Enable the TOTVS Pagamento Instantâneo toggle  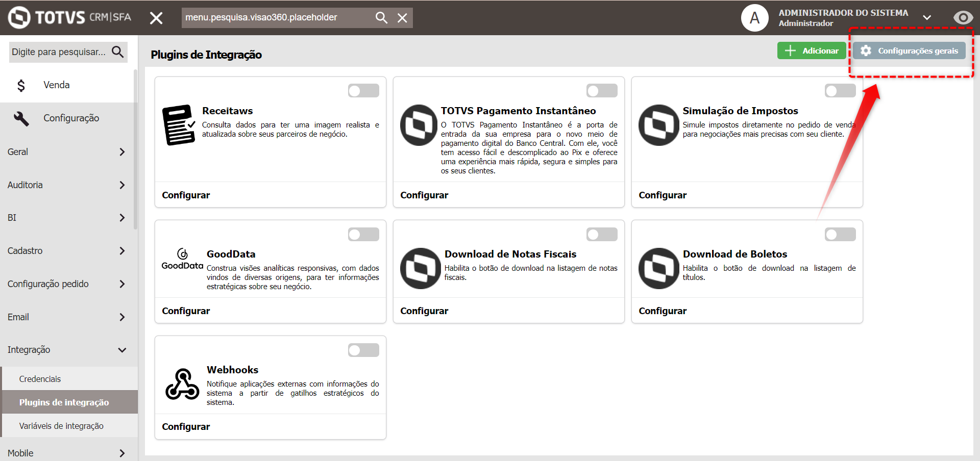602,91
